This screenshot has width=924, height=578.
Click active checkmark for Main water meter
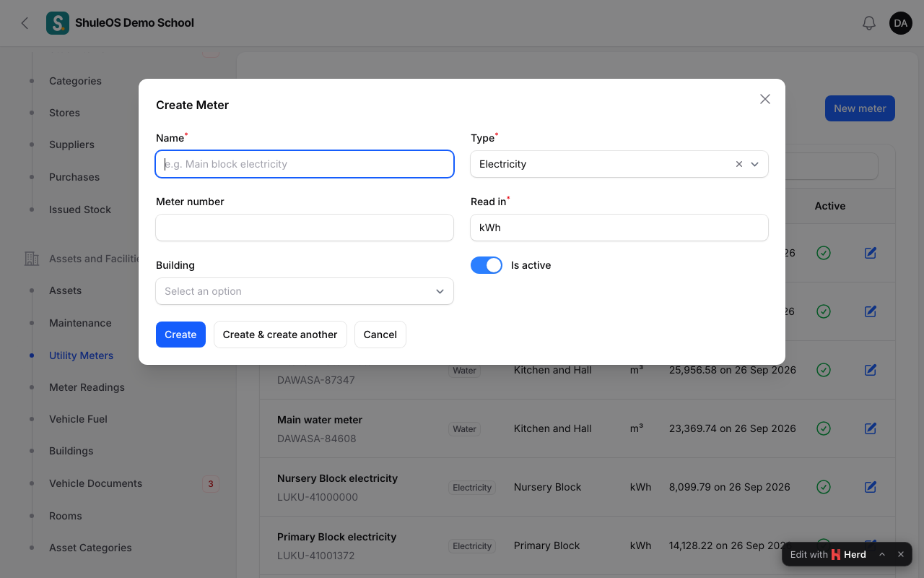pos(824,428)
